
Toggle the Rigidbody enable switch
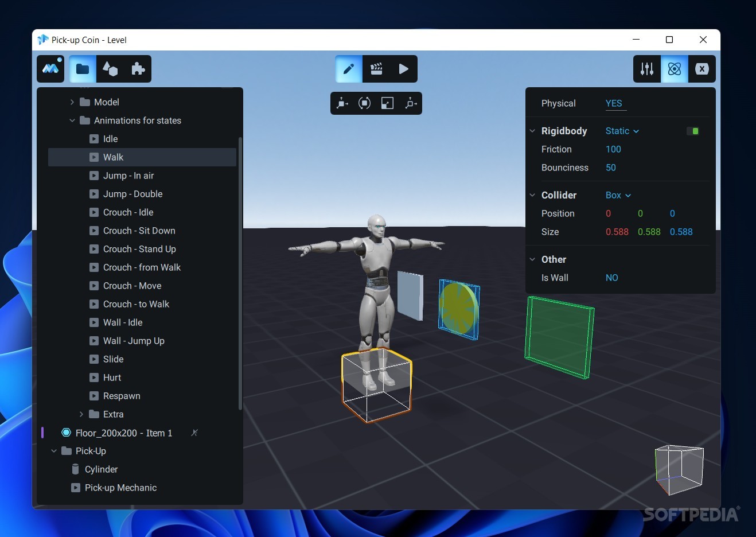click(693, 131)
